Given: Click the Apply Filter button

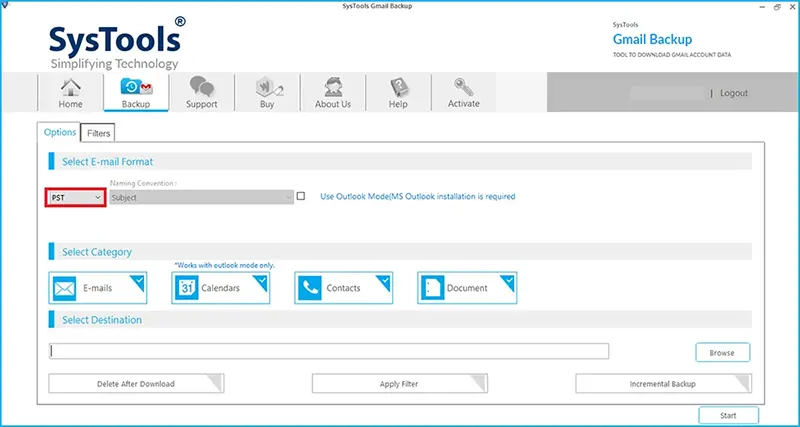Looking at the screenshot, I should [x=399, y=384].
